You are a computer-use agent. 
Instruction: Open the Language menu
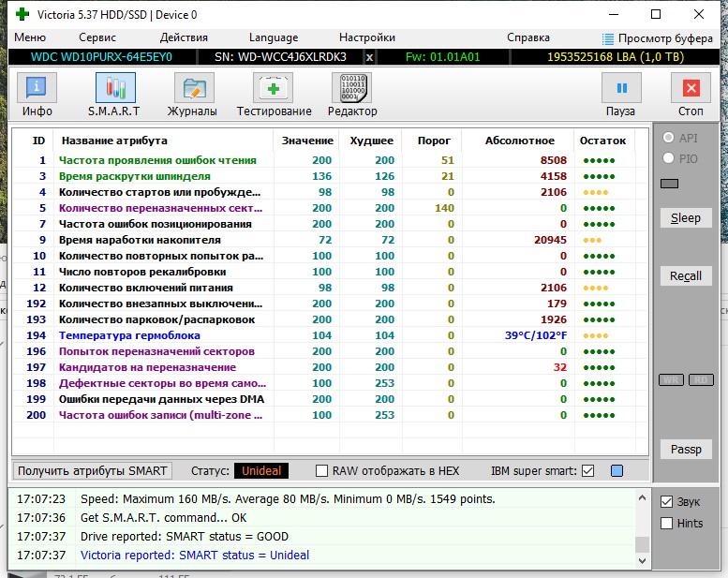pyautogui.click(x=274, y=37)
